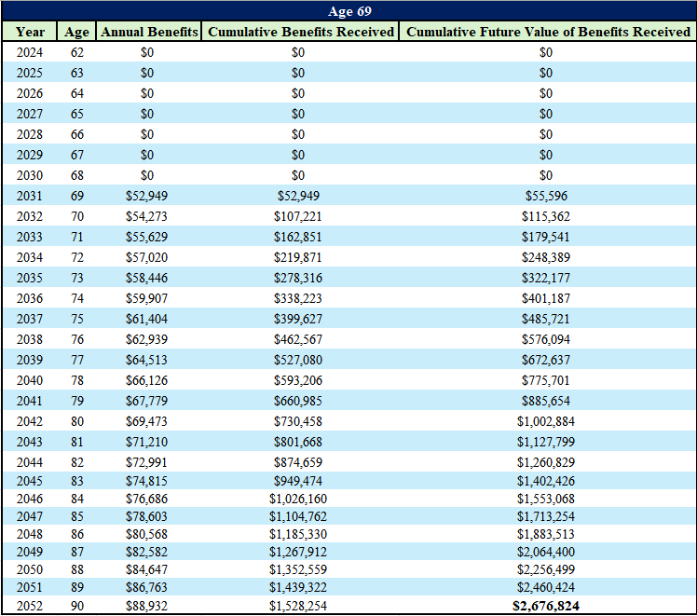Click cumulative value '$730,458'
Screen dimensions: 697x616
tap(298, 421)
